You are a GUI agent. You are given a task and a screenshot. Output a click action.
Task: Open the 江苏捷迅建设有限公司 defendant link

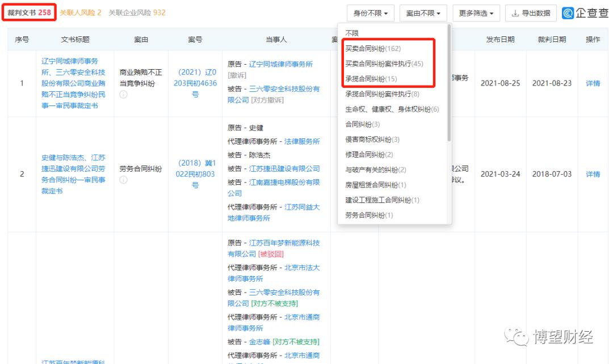tap(284, 169)
